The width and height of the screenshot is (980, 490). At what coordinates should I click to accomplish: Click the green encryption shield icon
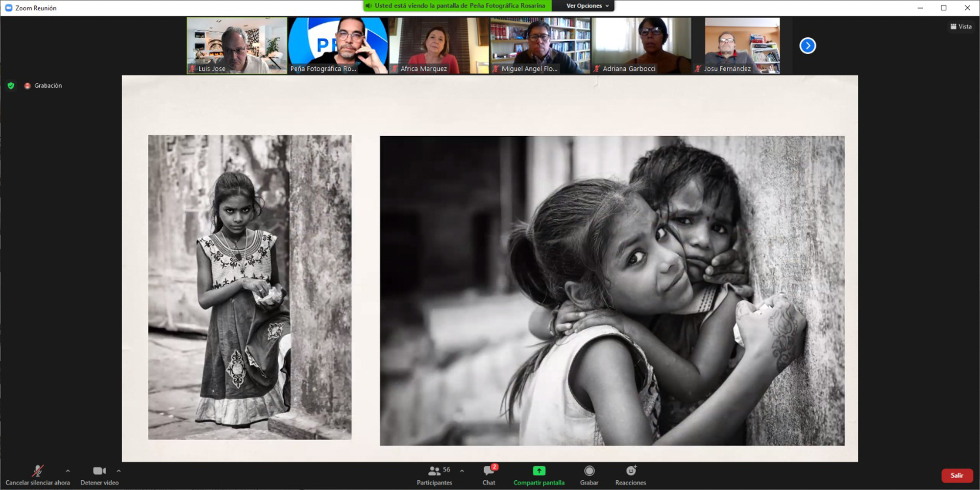(11, 86)
